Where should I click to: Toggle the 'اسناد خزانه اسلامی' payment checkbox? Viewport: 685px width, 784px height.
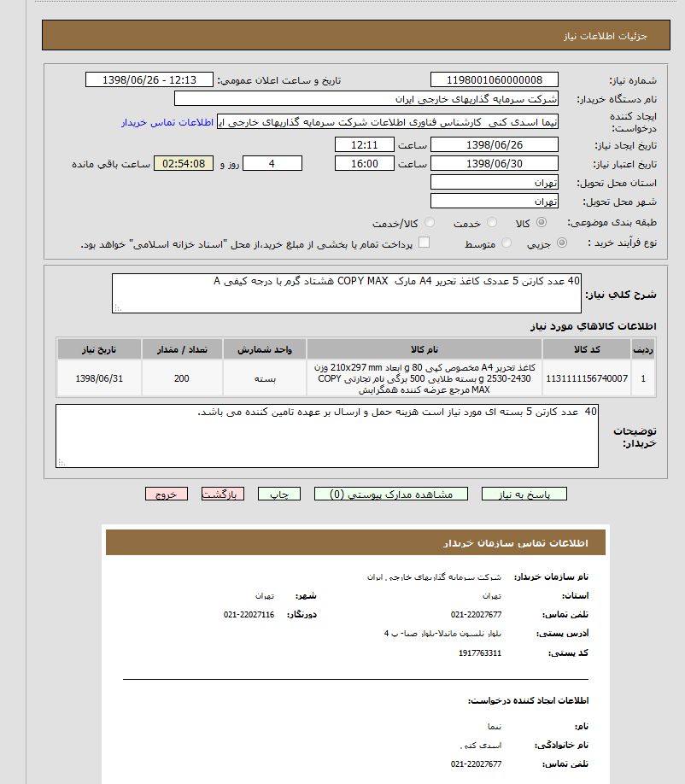click(423, 243)
